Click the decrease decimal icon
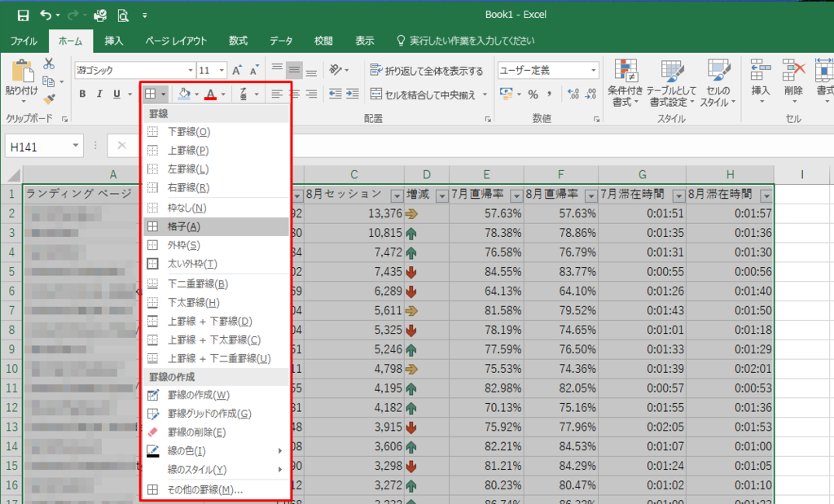 click(590, 94)
